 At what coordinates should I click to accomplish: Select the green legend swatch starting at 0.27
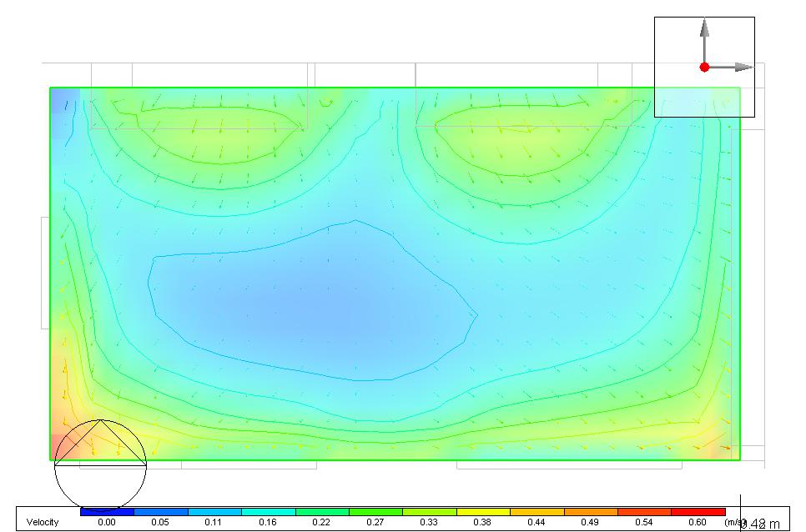pyautogui.click(x=375, y=512)
